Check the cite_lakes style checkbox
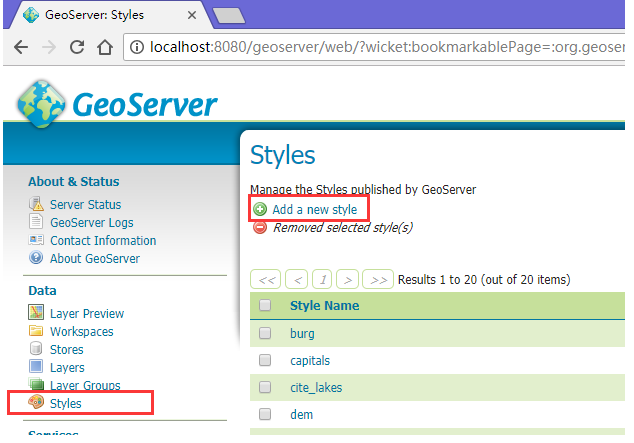The width and height of the screenshot is (634, 443). click(x=265, y=387)
